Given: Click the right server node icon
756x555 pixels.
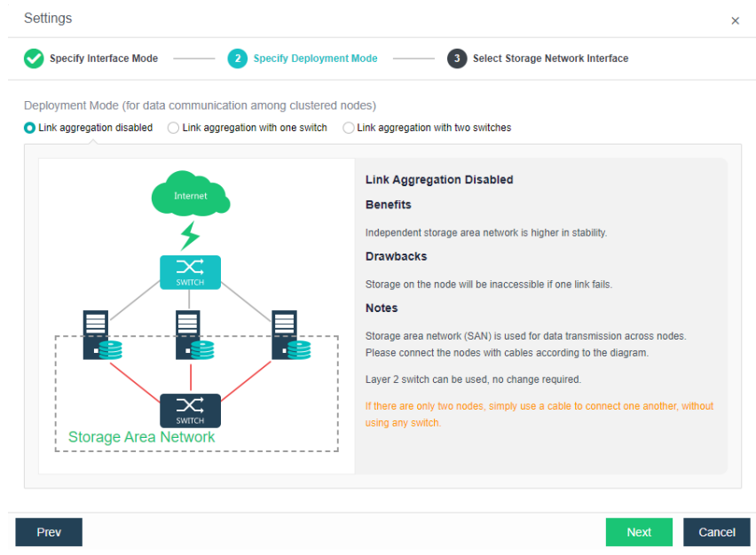Looking at the screenshot, I should coord(287,335).
